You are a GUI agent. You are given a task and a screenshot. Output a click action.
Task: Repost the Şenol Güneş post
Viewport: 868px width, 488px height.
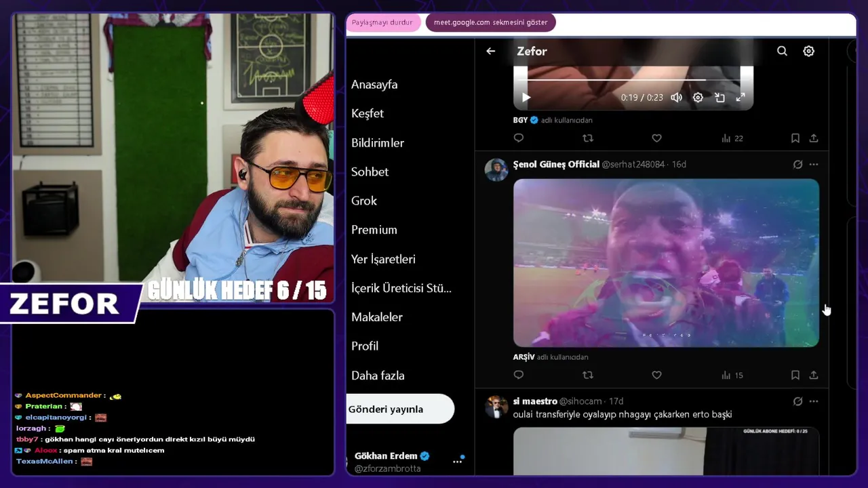pyautogui.click(x=588, y=375)
